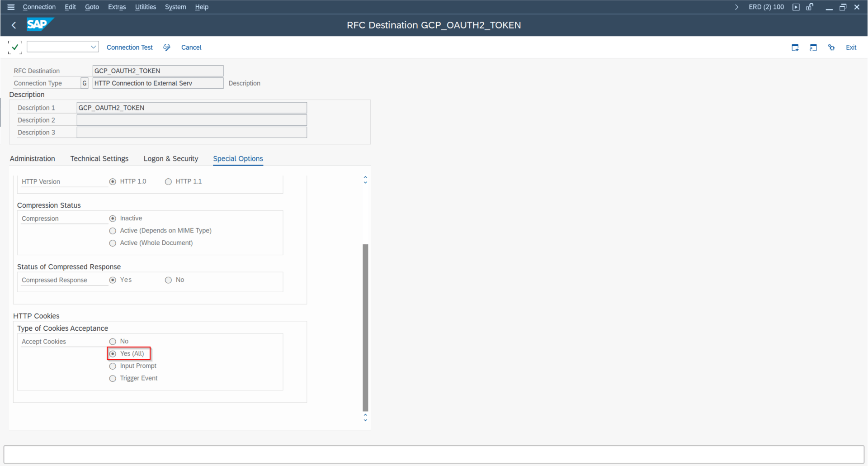Click the unlock padlock icon in title bar
868x466 pixels.
click(810, 7)
